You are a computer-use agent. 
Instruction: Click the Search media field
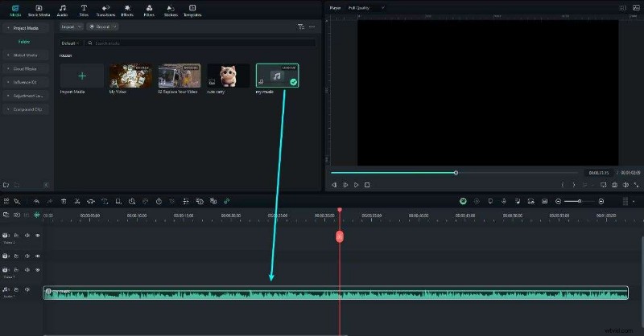tap(201, 43)
